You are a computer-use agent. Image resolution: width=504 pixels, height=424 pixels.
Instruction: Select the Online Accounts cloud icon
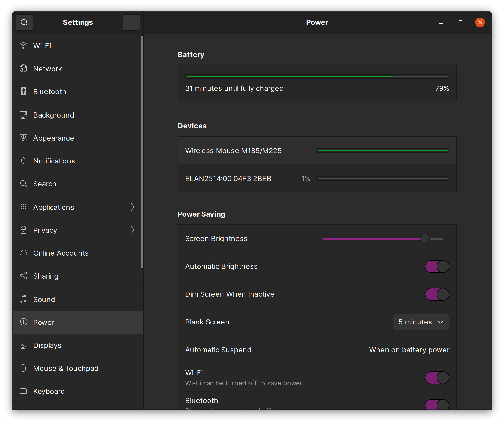[23, 253]
